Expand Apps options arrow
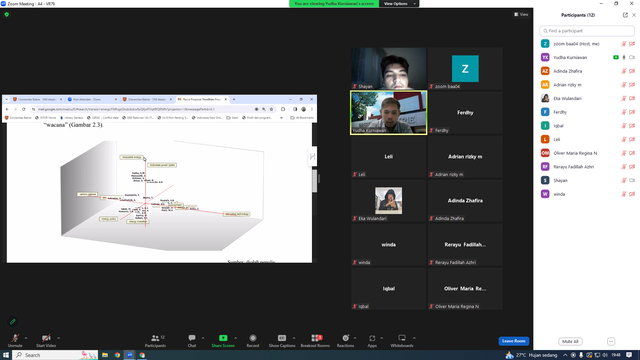Image resolution: width=640 pixels, height=360 pixels. tap(382, 338)
